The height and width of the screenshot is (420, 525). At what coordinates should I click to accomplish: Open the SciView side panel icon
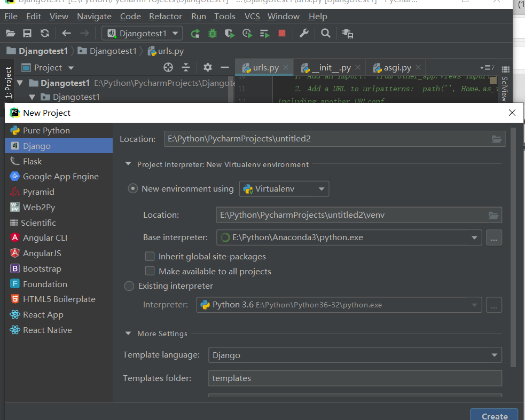pyautogui.click(x=505, y=84)
